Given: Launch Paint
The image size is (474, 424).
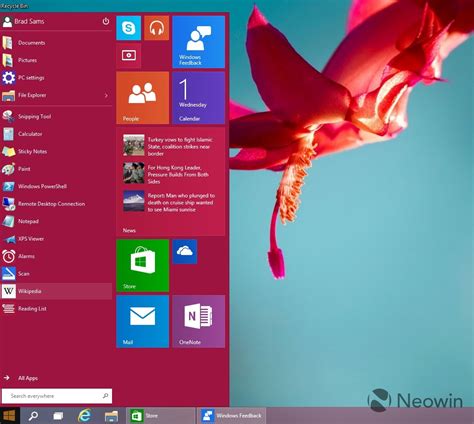Looking at the screenshot, I should click(x=57, y=169).
